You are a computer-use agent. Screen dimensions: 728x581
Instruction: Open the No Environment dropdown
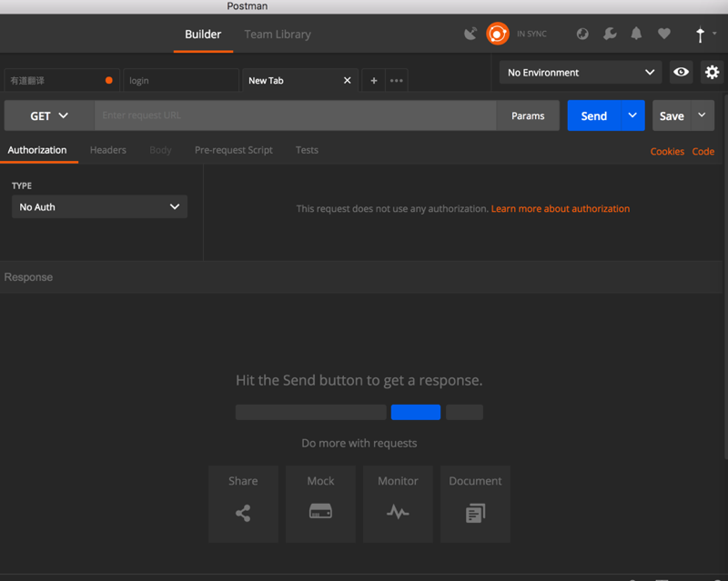581,73
